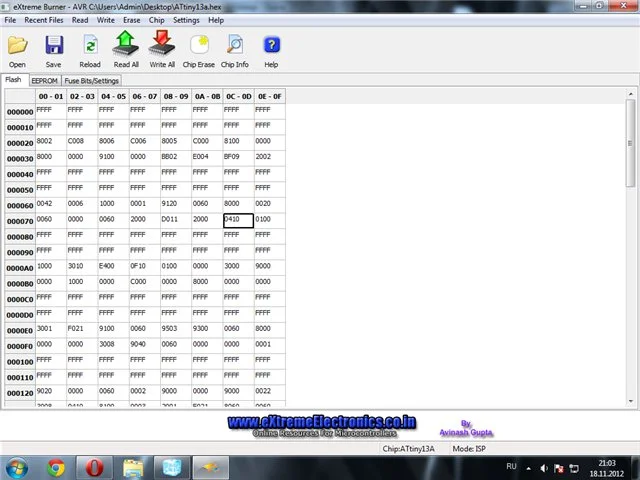The width and height of the screenshot is (640, 480).
Task: Open the Write menu
Action: click(106, 20)
